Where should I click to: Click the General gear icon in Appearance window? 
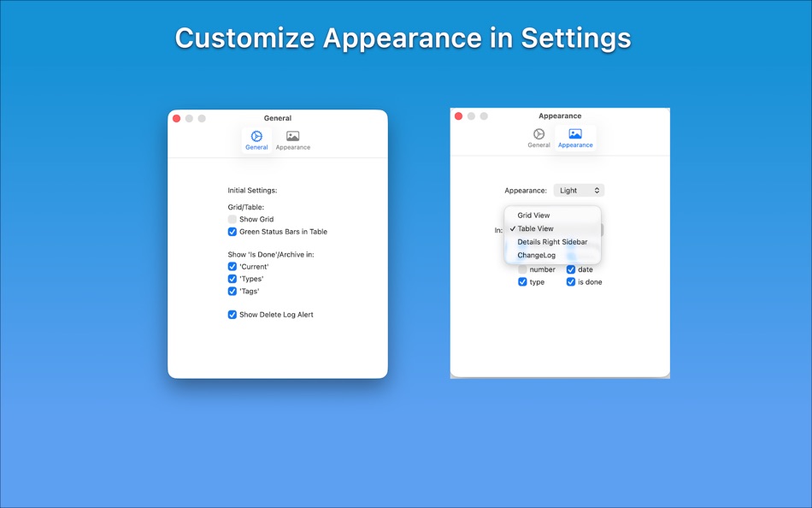(x=538, y=133)
